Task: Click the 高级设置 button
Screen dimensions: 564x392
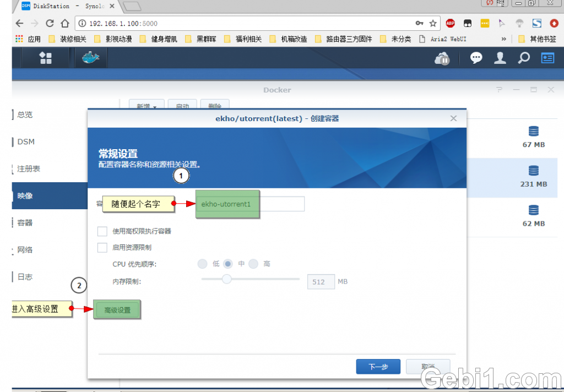Action: coord(117,309)
